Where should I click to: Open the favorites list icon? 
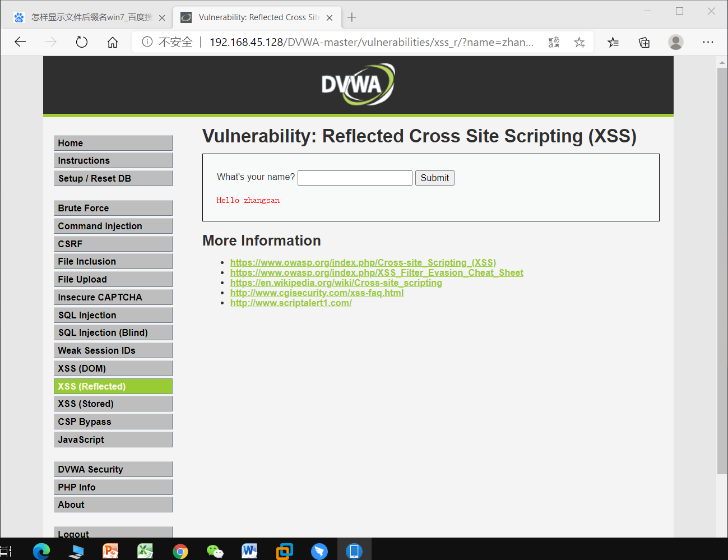coord(613,42)
